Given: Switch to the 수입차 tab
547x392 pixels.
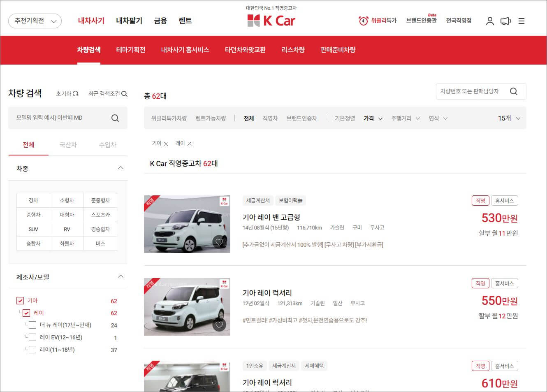Looking at the screenshot, I should (x=108, y=145).
